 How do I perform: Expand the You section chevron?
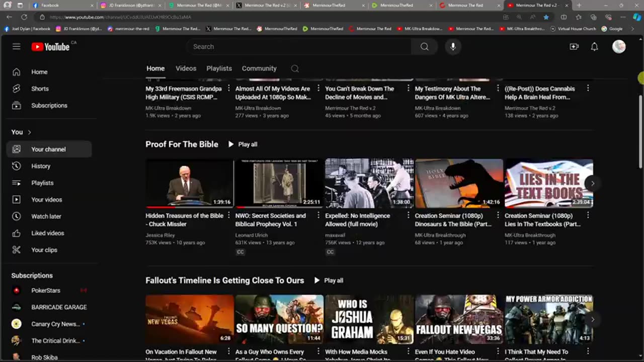(29, 132)
